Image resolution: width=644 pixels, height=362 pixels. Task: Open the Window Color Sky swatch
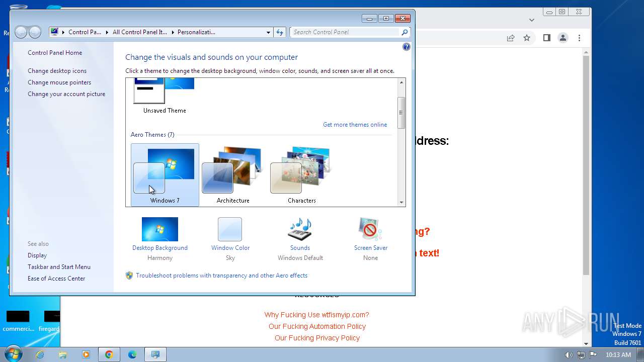(230, 229)
